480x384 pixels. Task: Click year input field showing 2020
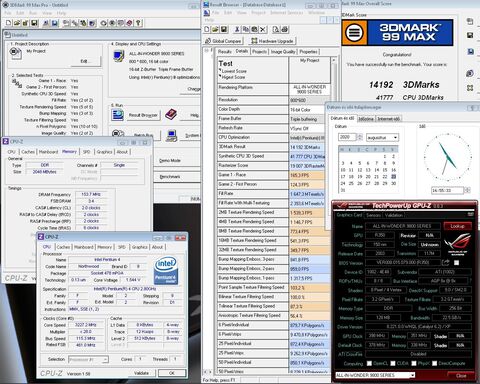(347, 137)
